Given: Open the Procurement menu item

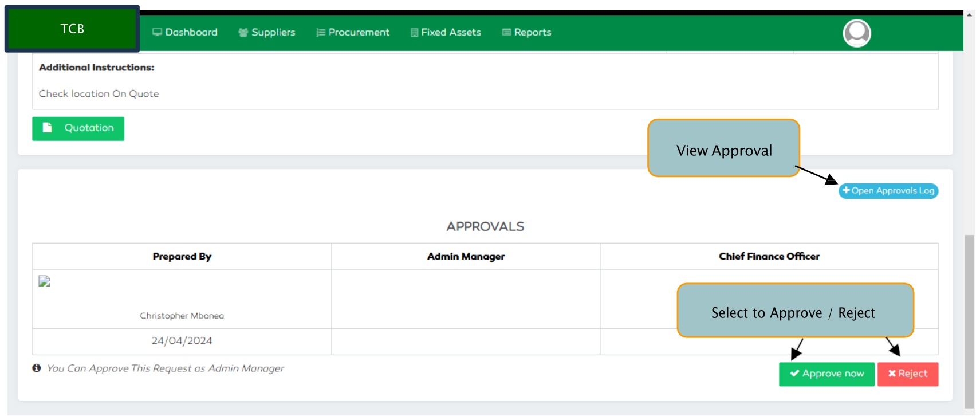Looking at the screenshot, I should (x=353, y=32).
